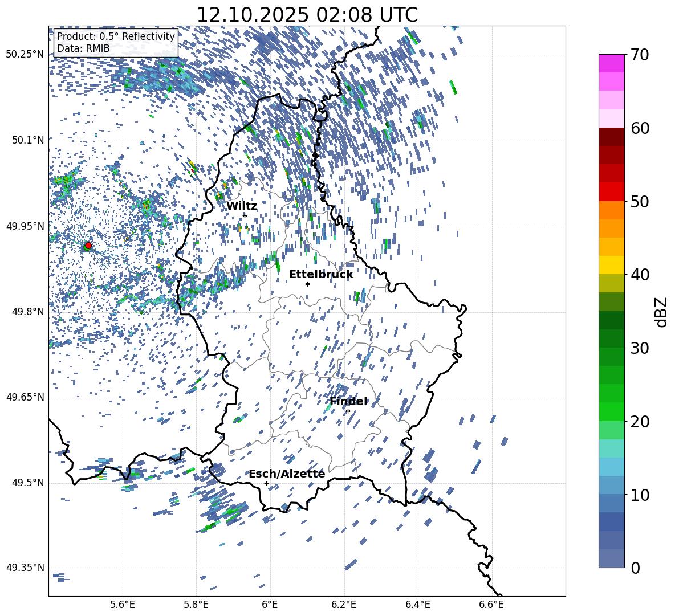Click the 49.65°N latitude label
The image size is (675, 616).
25,397
